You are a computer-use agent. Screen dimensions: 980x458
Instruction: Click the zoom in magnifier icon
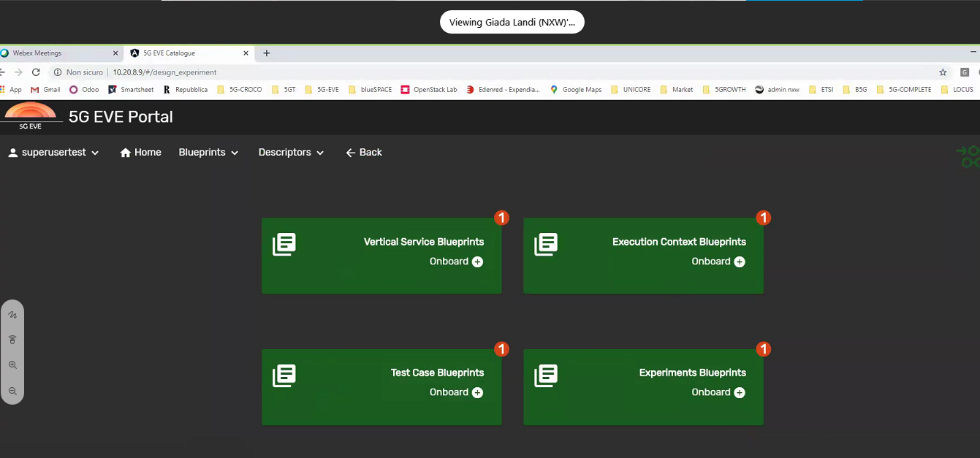pyautogui.click(x=12, y=365)
